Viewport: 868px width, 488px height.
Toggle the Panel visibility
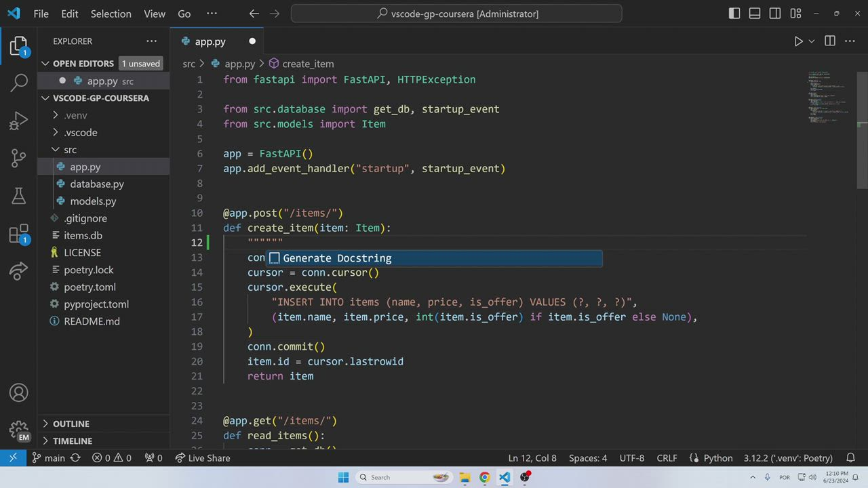[755, 13]
